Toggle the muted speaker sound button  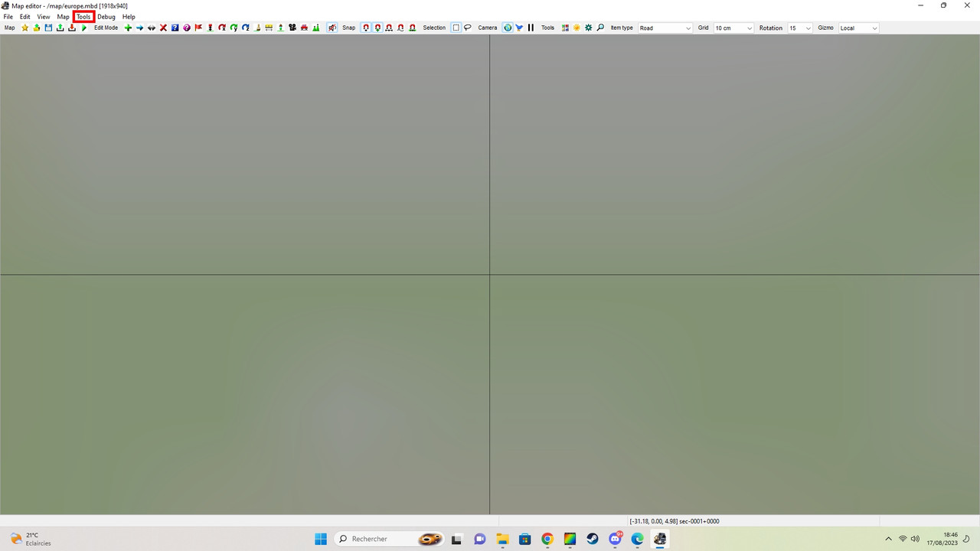pos(332,28)
